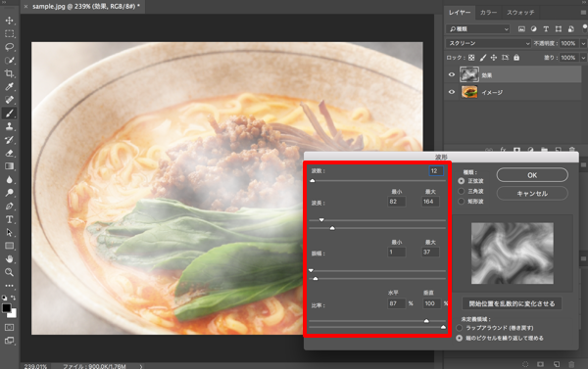The width and height of the screenshot is (588, 369).
Task: Expand status bar info arrow
Action: click(141, 366)
